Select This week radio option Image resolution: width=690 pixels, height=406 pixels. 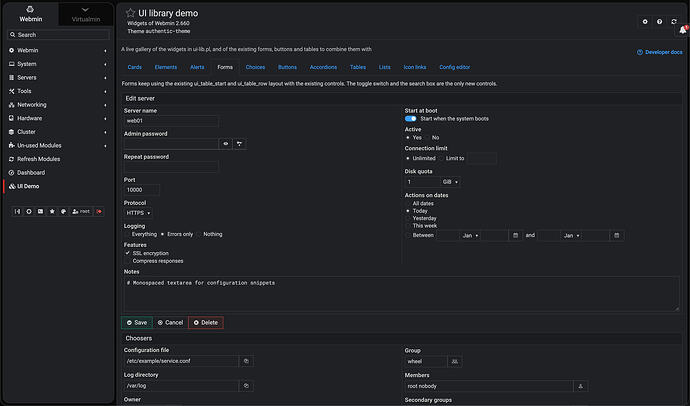coord(408,226)
